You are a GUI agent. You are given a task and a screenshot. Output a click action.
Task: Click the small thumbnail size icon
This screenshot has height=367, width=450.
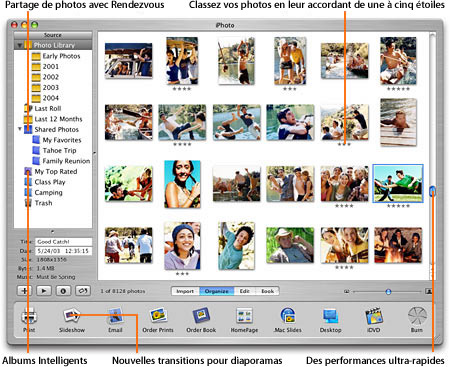[x=347, y=292]
